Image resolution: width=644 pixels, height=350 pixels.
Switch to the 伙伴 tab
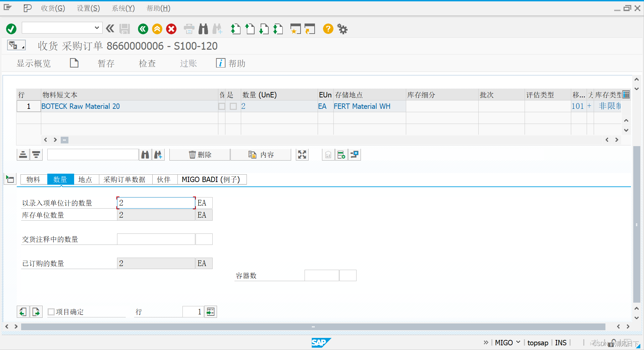coord(164,179)
